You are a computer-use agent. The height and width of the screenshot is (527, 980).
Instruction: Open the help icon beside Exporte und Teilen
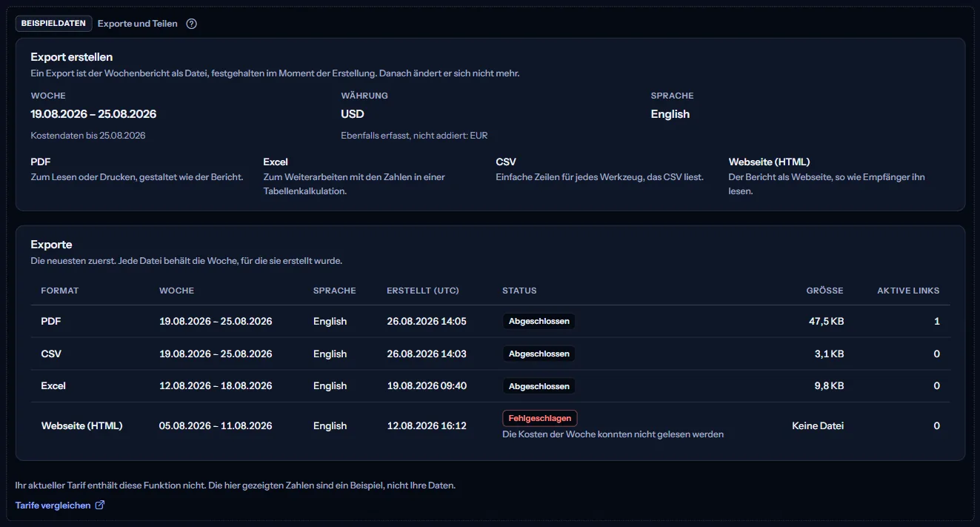[x=191, y=24]
